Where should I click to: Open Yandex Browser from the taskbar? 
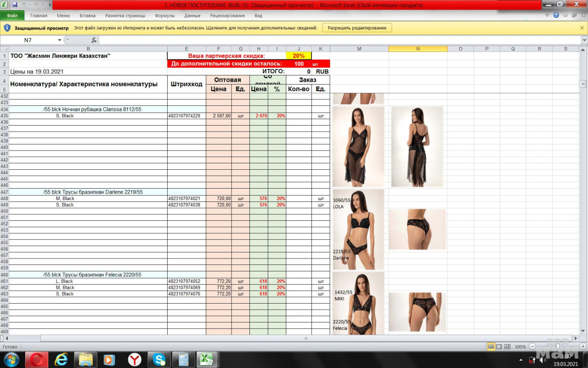135,359
